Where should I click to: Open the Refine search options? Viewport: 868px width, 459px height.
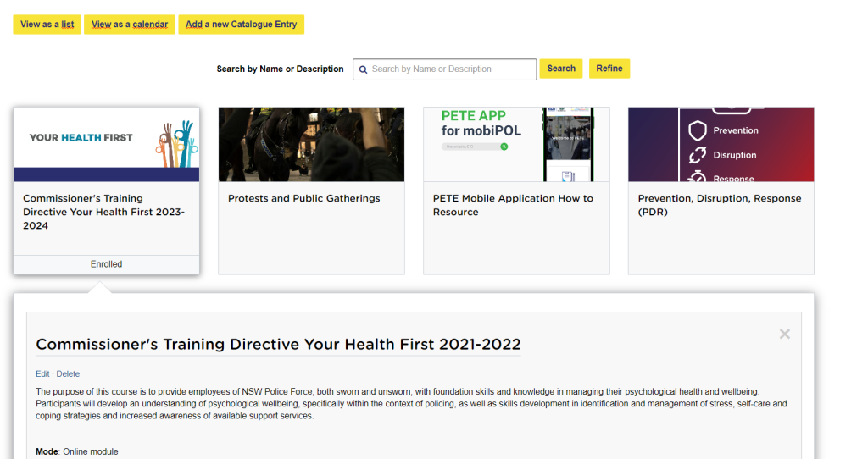point(609,69)
